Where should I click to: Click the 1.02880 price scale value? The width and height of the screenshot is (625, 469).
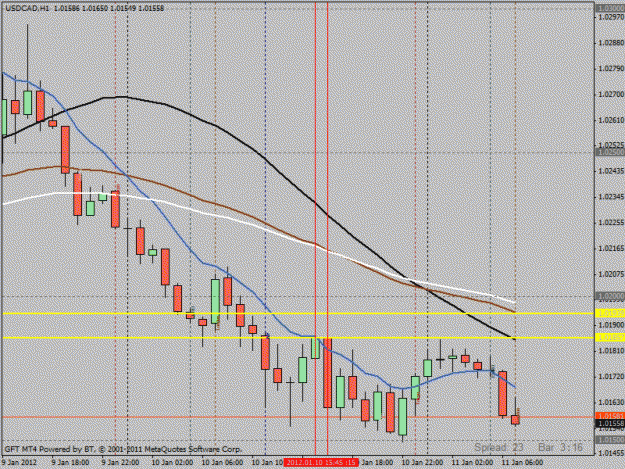(x=611, y=43)
